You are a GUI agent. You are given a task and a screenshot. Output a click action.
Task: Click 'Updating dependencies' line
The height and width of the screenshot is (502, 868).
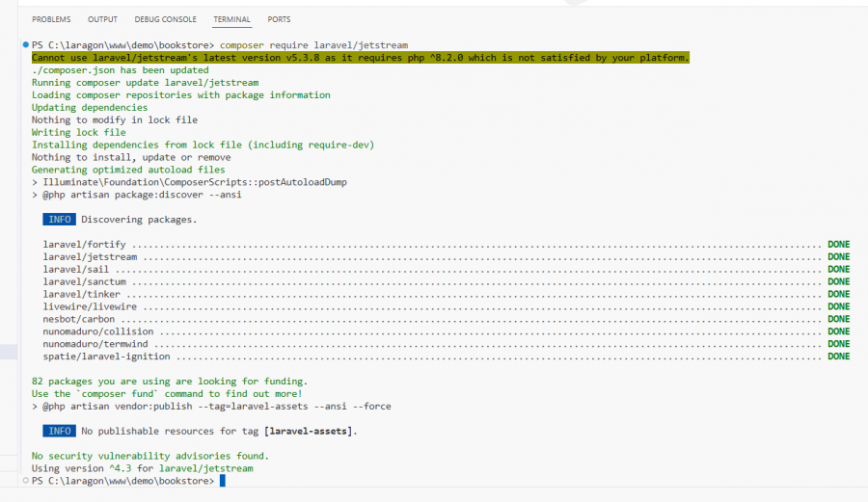[x=90, y=107]
